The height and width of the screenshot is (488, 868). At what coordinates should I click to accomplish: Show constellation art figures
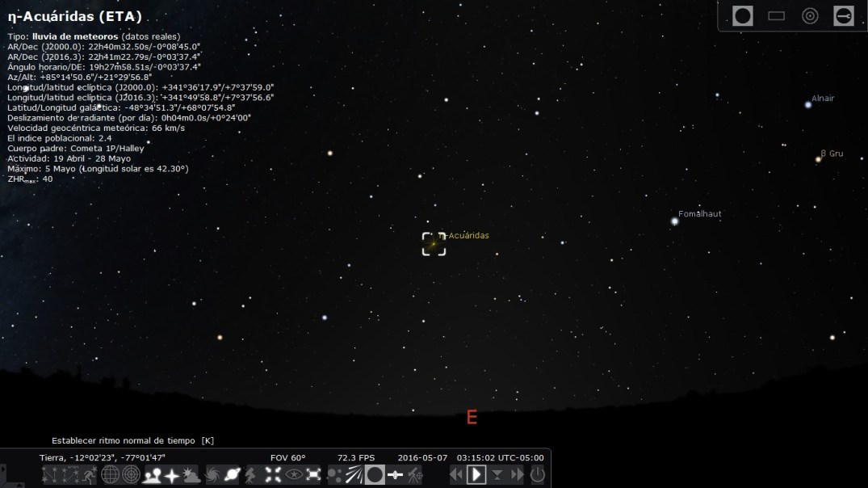click(89, 475)
